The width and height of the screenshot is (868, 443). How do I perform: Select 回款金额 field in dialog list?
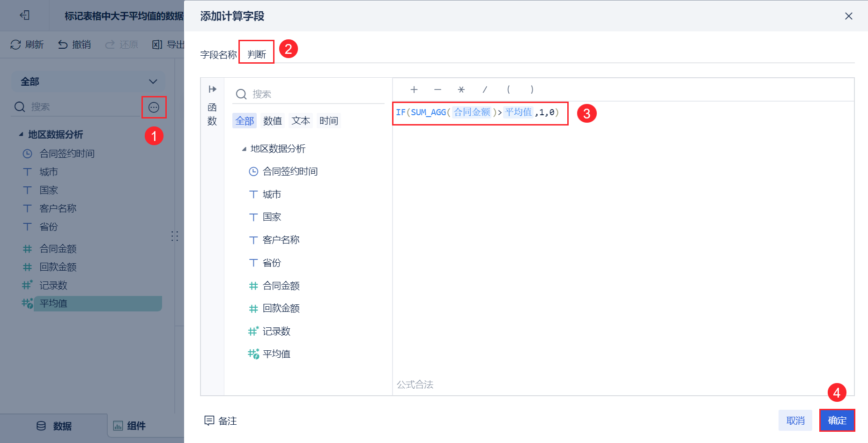coord(274,308)
